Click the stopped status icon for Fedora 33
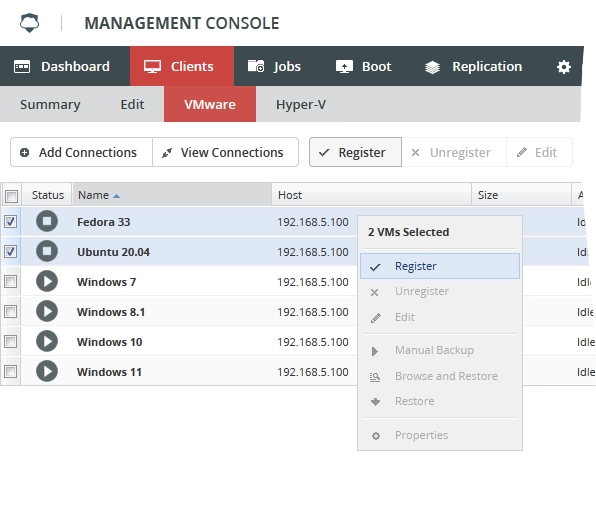 point(47,221)
